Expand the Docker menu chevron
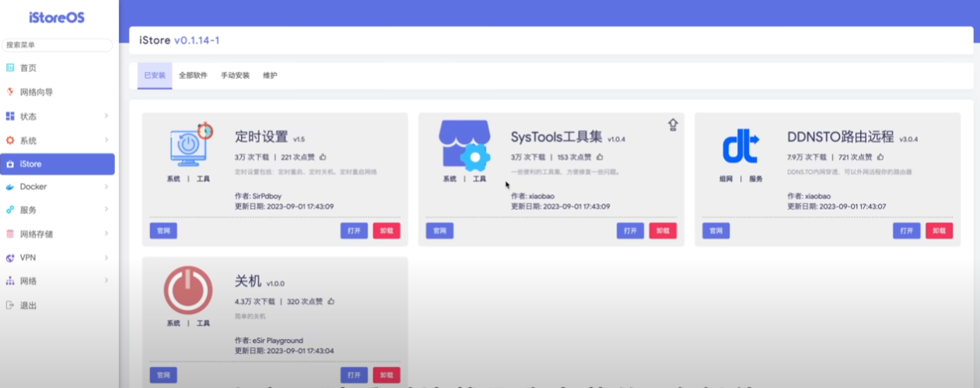This screenshot has height=388, width=980. tap(106, 187)
